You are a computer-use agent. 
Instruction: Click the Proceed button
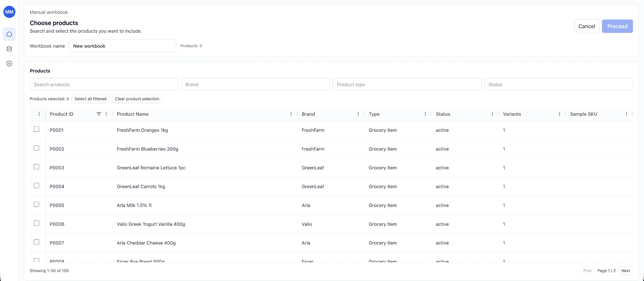(x=617, y=26)
